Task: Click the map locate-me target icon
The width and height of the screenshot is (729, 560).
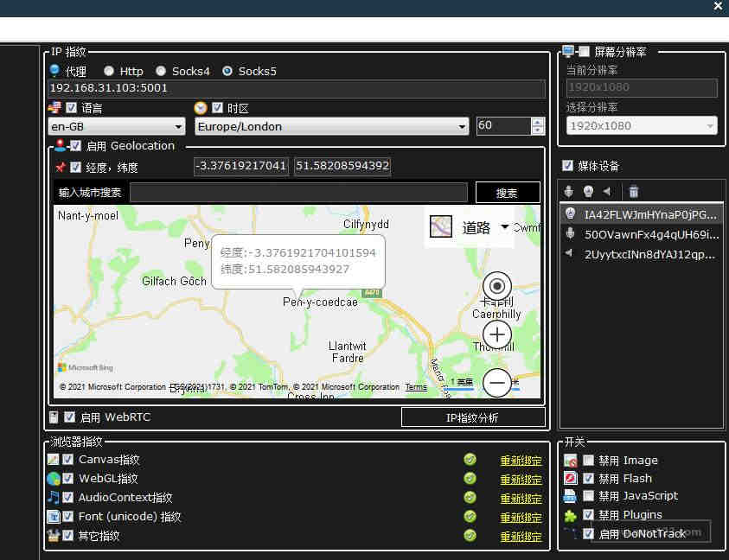Action: click(497, 286)
